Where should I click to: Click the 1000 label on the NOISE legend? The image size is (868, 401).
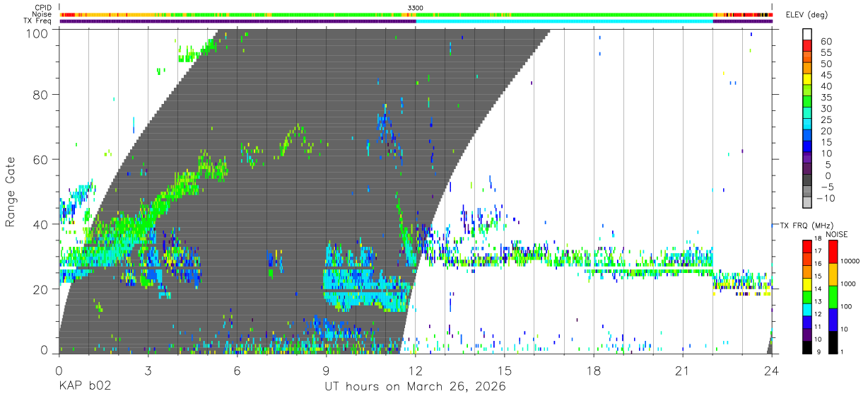848,284
